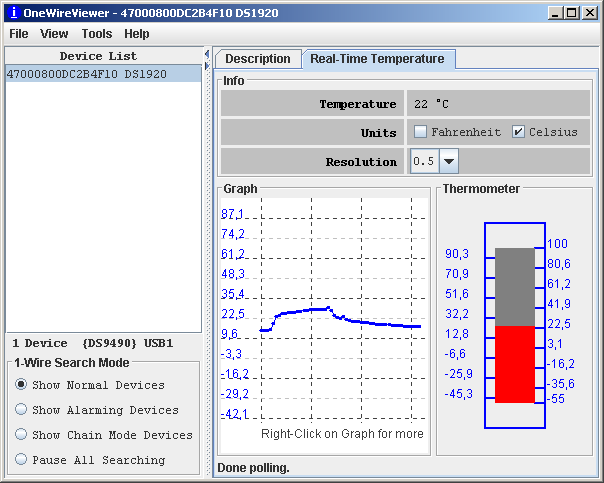Click the Units row label
The image size is (604, 483).
tap(378, 133)
